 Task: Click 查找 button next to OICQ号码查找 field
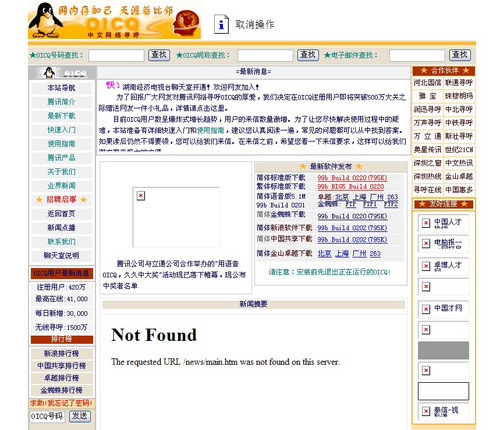[159, 55]
